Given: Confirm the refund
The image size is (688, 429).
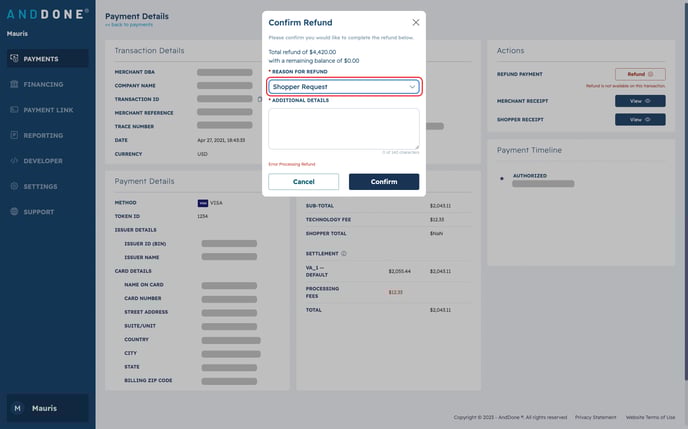Looking at the screenshot, I should (x=384, y=182).
